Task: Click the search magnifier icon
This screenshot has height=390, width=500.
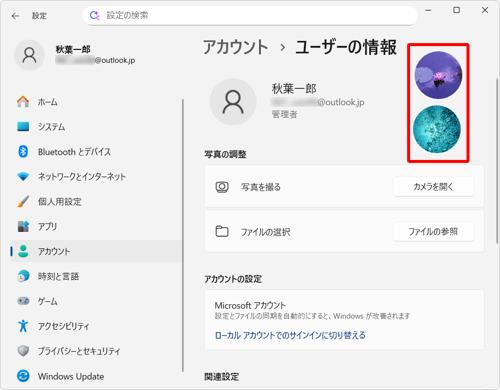Action: 94,15
